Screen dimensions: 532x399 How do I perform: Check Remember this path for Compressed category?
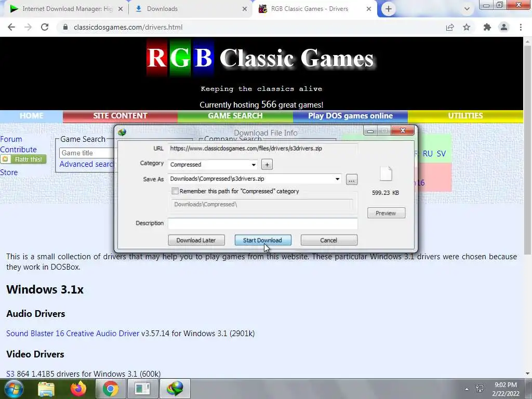(175, 191)
